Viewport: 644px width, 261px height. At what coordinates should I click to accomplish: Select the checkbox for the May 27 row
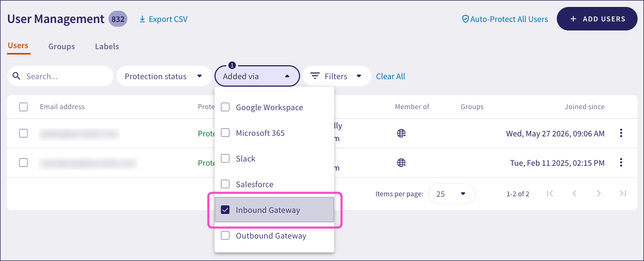pos(24,133)
